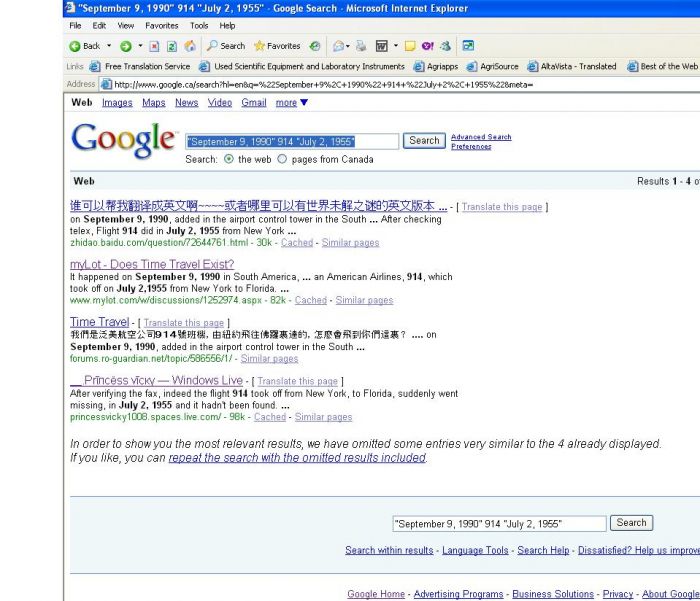Screen dimensions: 700x601
Task: Expand the Edit with Word dropdown arrow
Action: click(396, 46)
